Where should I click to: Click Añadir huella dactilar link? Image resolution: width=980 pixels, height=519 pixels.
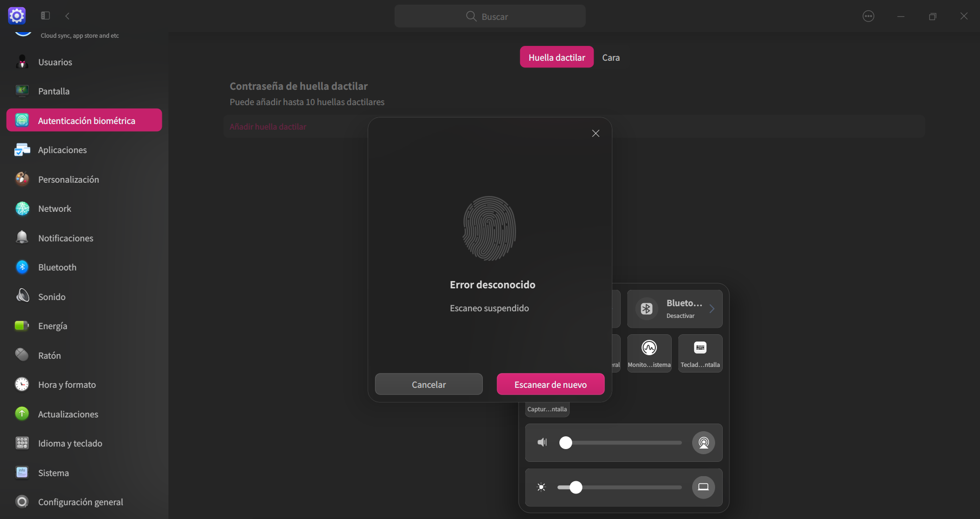pyautogui.click(x=268, y=127)
